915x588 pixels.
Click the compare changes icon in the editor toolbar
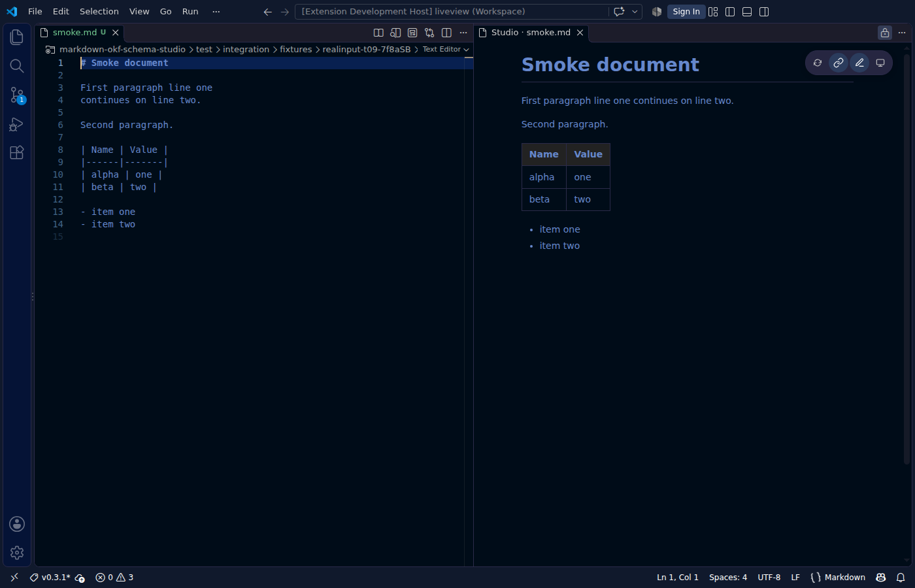point(429,33)
